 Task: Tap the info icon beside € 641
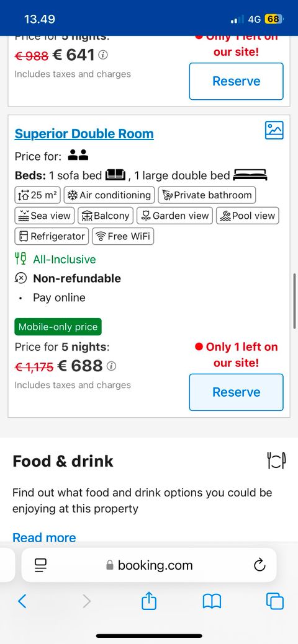pos(103,55)
